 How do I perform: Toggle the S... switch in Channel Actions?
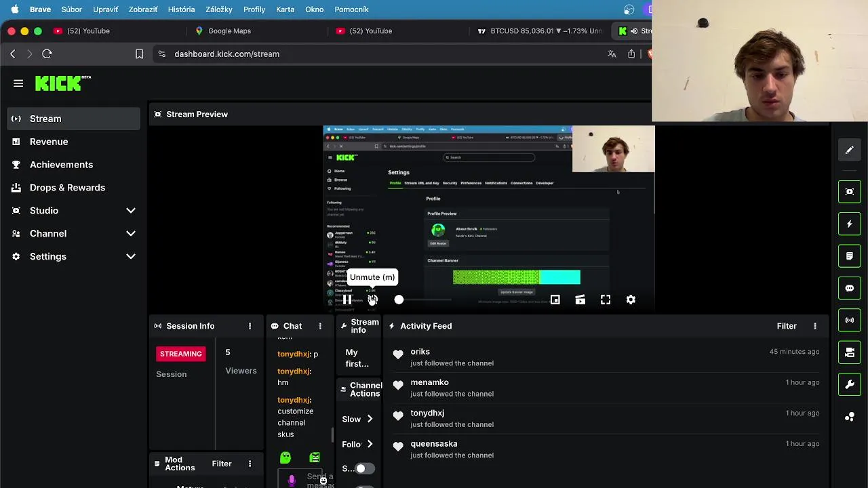click(x=365, y=468)
